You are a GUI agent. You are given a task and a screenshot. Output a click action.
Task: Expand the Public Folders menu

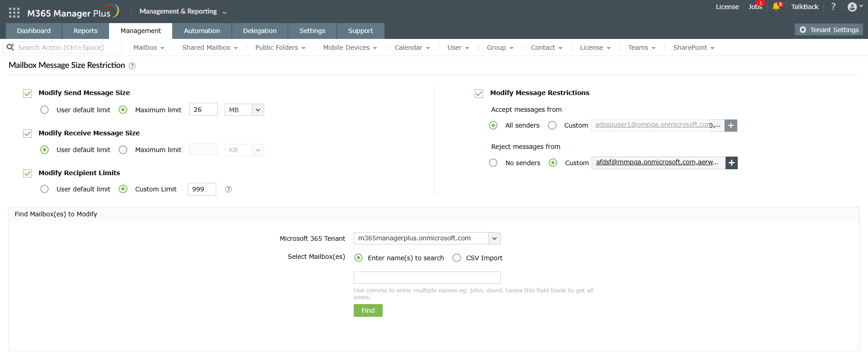click(x=280, y=48)
